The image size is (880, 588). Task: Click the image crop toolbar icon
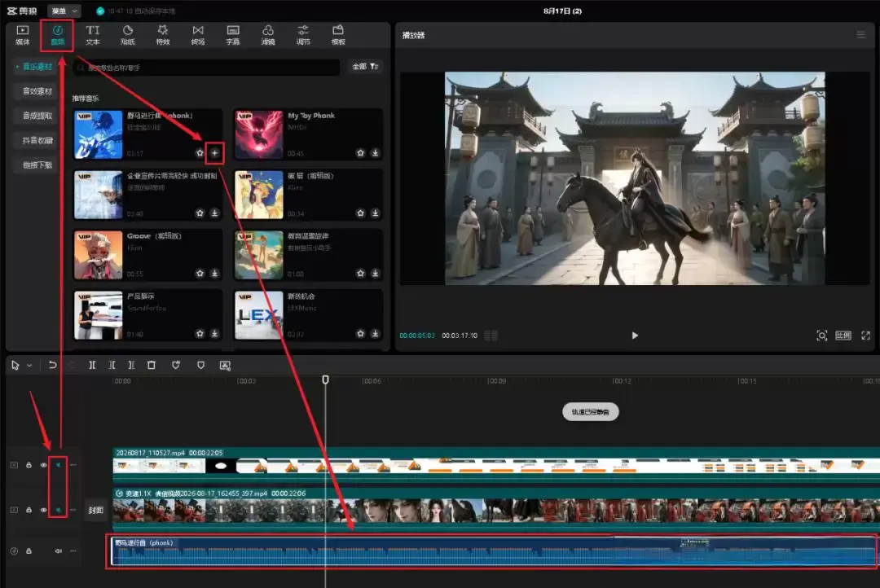225,365
